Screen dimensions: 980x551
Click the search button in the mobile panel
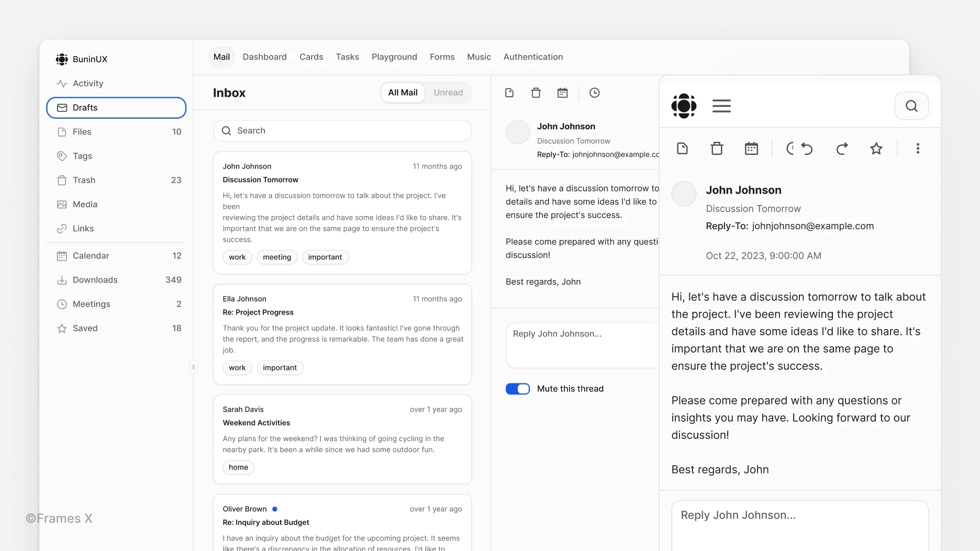click(911, 106)
